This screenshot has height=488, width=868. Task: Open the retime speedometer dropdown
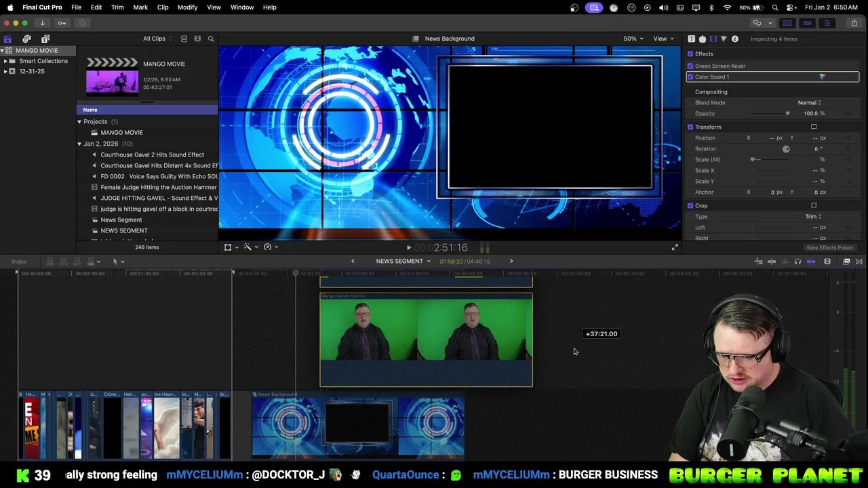coord(271,247)
